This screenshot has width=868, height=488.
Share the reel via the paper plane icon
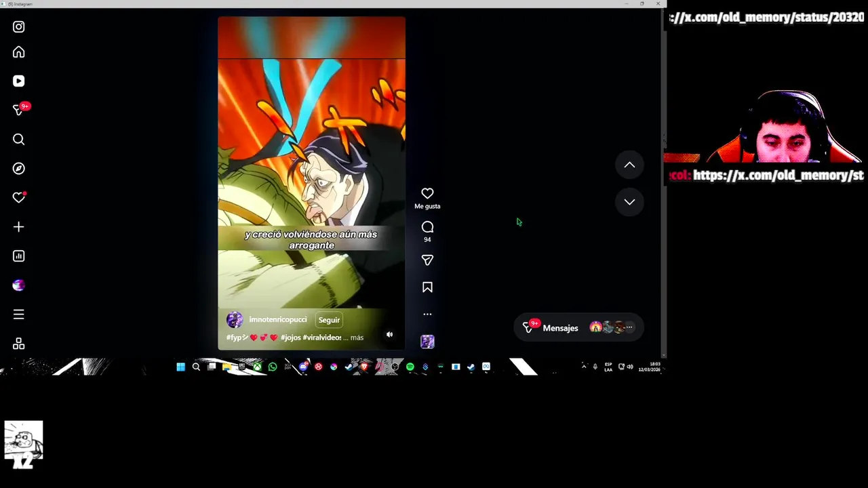(x=427, y=260)
